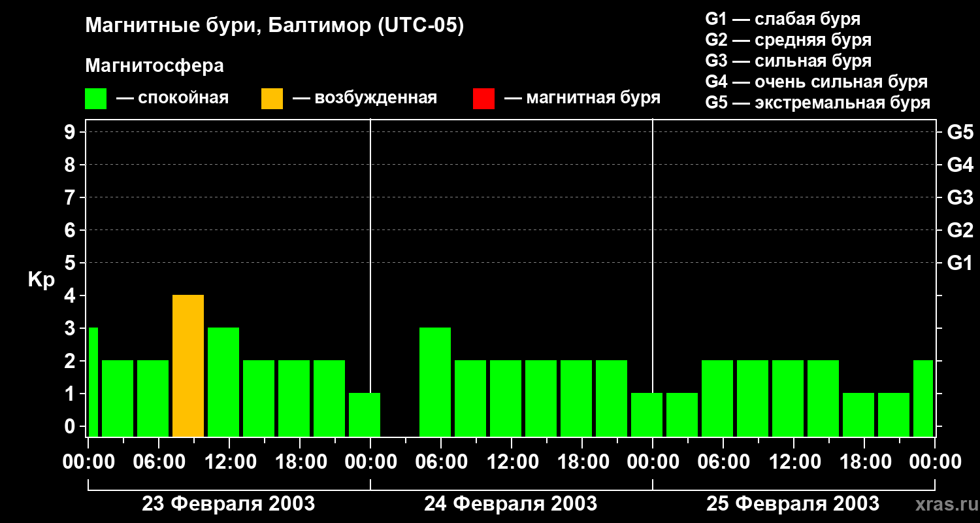
Task: Click the legend text '— спокойная'
Action: pos(172,98)
